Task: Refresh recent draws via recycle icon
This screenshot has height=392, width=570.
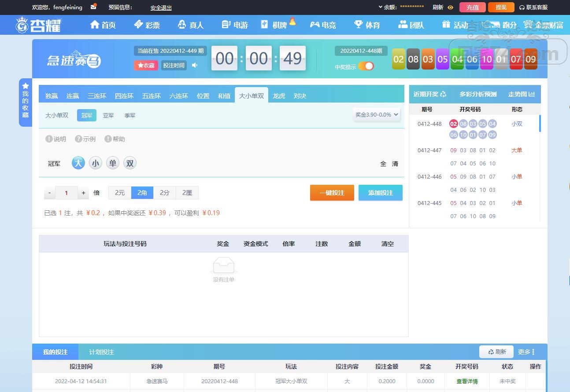Action: [x=443, y=94]
